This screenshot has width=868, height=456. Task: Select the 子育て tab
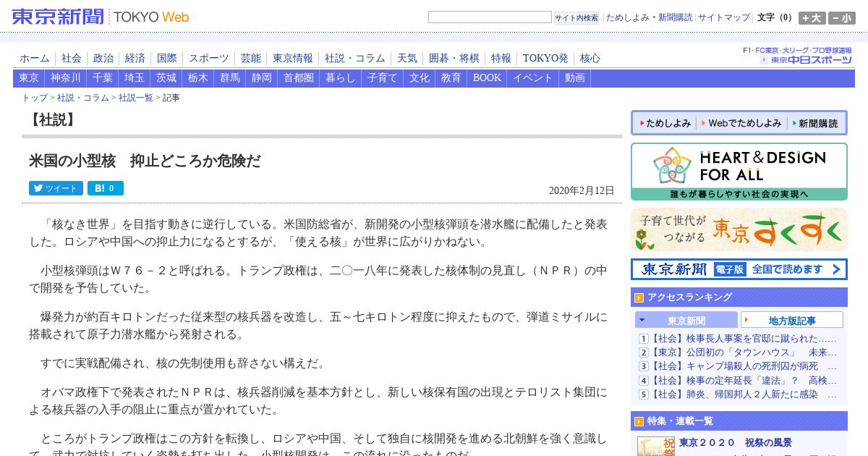point(383,78)
